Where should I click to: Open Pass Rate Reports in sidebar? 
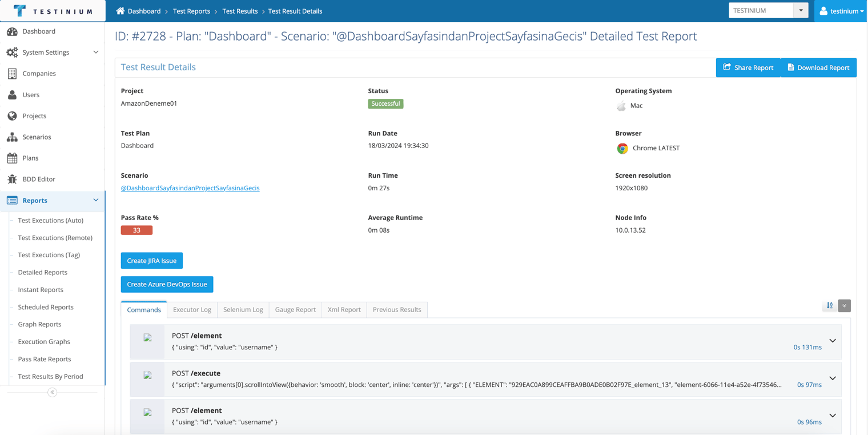pos(45,359)
